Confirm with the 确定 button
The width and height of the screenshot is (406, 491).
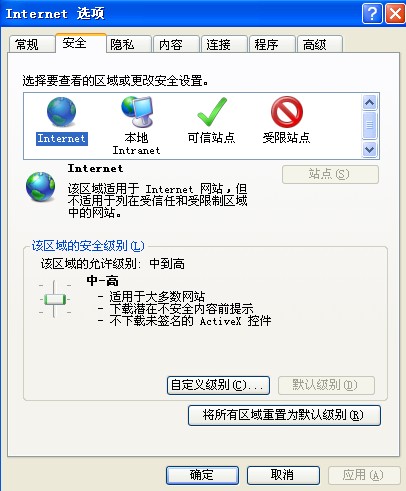tap(202, 475)
